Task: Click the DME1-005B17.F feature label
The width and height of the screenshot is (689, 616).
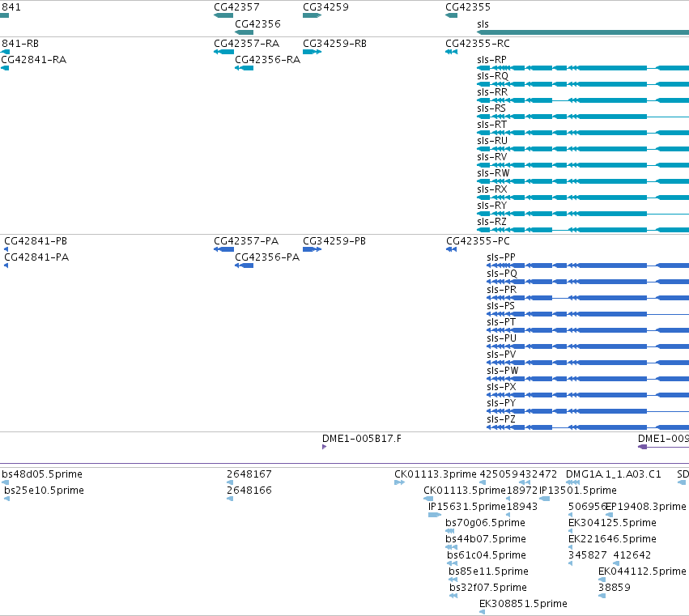Action: point(362,439)
